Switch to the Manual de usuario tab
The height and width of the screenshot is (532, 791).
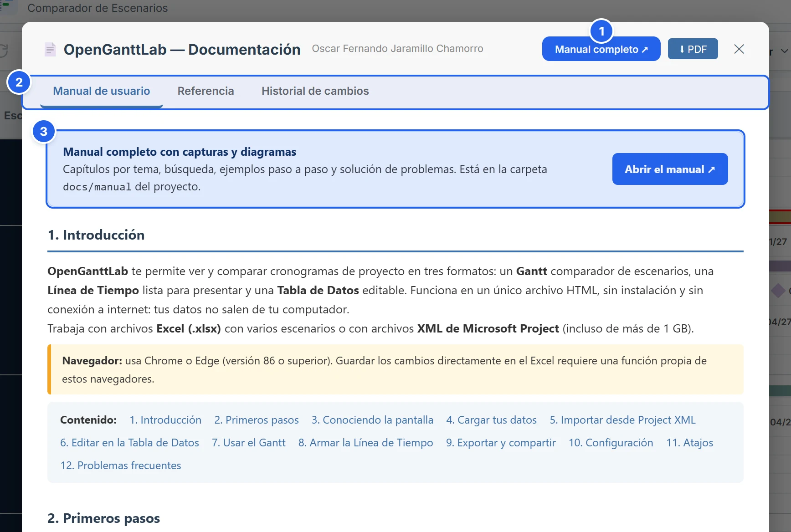tap(102, 91)
